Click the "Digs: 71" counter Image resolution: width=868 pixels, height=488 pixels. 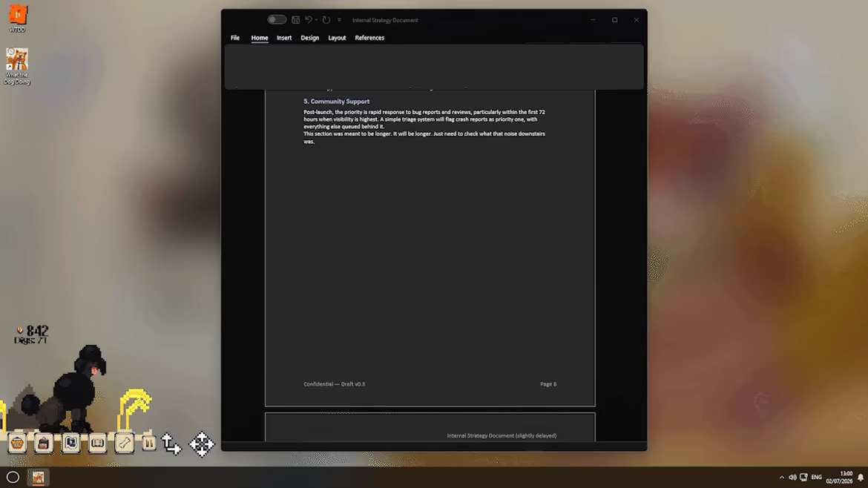(31, 340)
